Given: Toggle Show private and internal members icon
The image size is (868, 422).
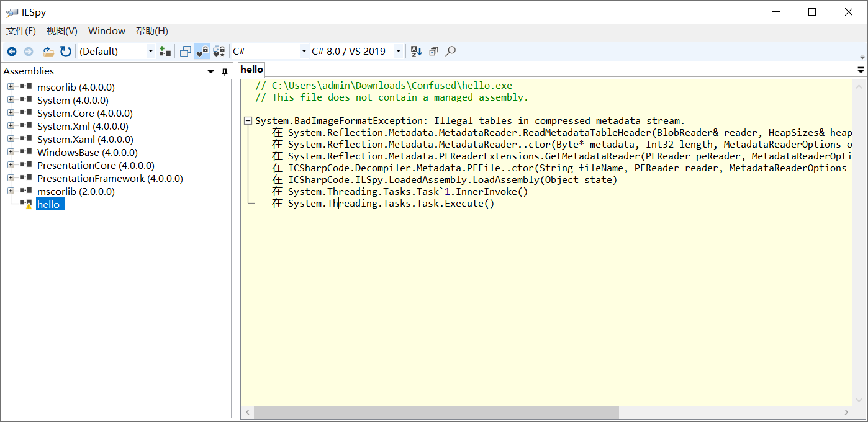Looking at the screenshot, I should click(202, 52).
